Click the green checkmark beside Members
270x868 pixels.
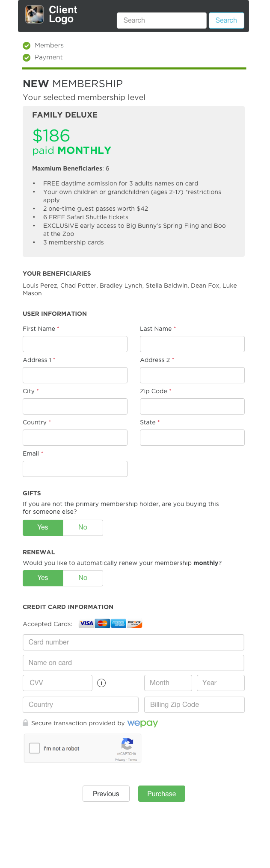tap(27, 45)
